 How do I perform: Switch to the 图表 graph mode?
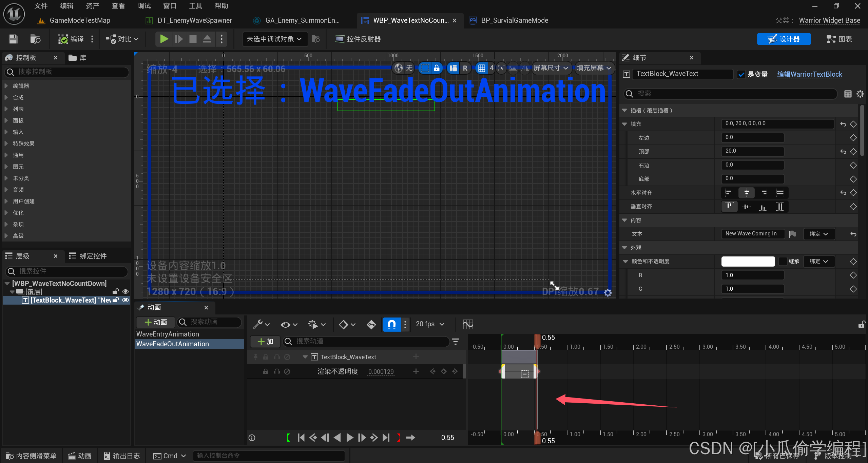[840, 39]
